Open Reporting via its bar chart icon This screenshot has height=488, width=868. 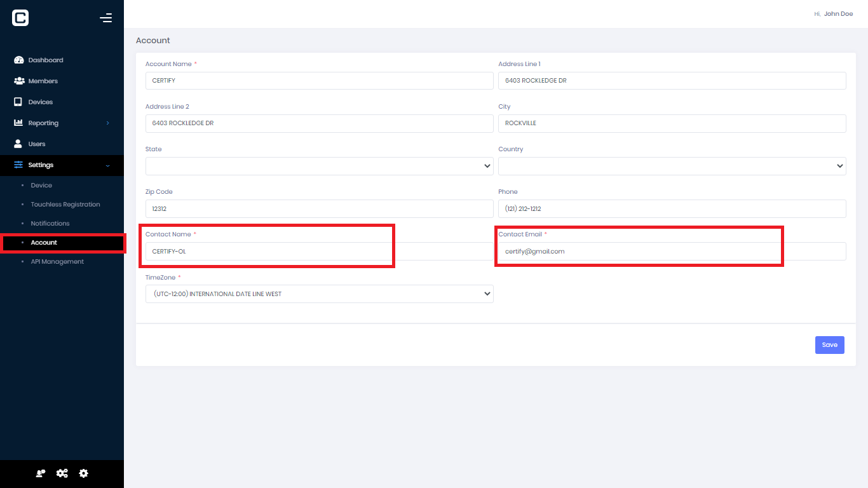[x=19, y=123]
